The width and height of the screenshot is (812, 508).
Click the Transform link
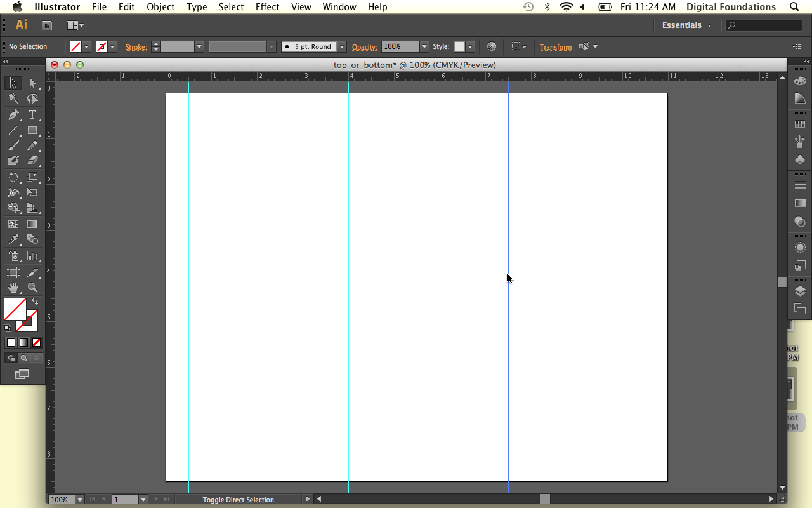(555, 47)
